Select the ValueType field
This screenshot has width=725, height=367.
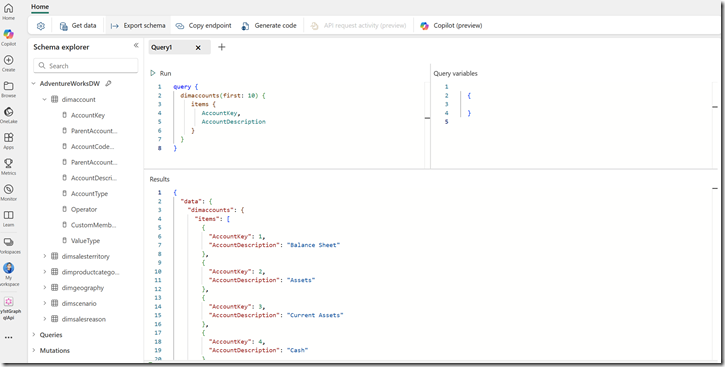pyautogui.click(x=85, y=241)
